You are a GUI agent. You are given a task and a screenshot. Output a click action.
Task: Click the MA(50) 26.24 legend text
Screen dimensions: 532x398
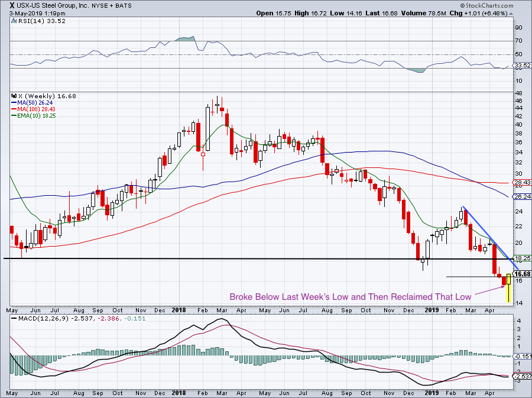coord(35,103)
